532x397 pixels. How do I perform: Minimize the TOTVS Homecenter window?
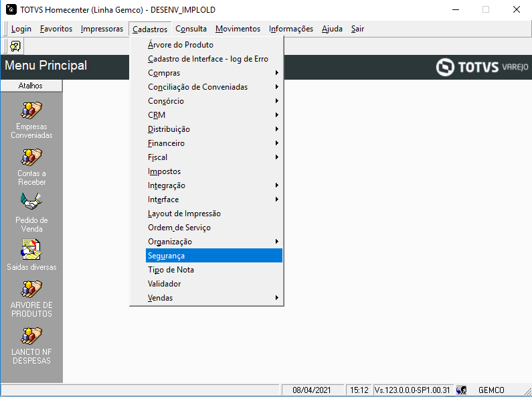456,9
